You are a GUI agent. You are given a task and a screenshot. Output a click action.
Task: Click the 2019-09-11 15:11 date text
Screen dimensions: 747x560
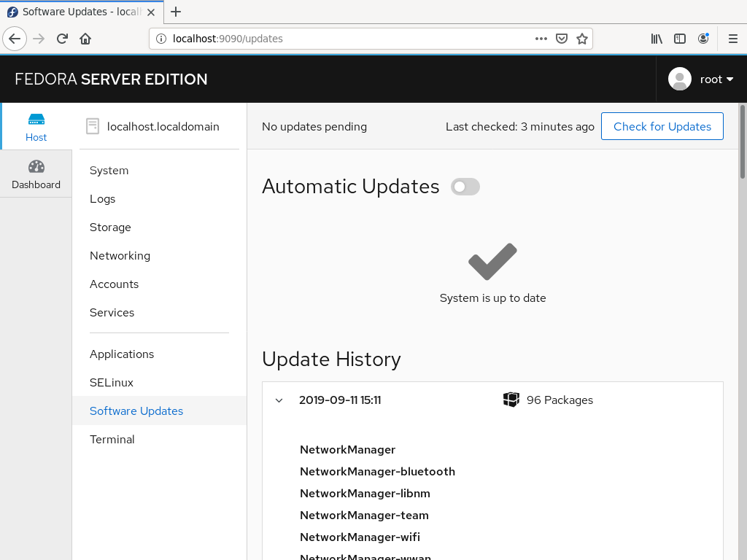[x=340, y=400]
